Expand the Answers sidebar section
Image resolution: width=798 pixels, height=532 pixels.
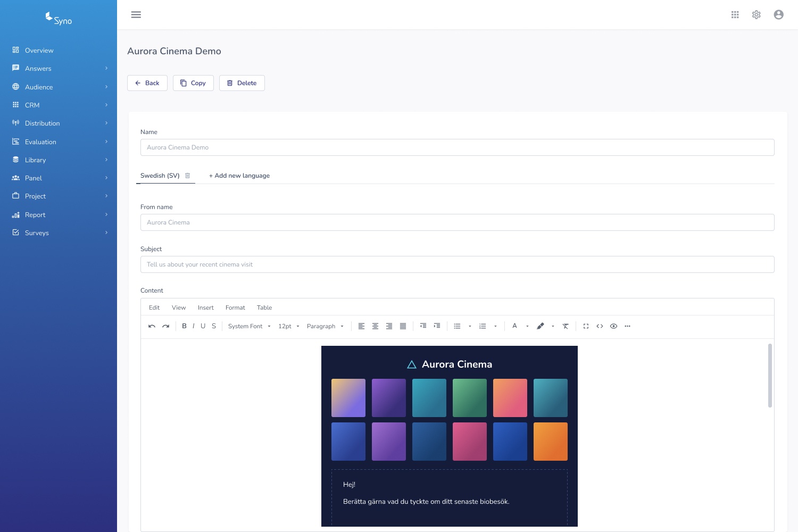pos(59,69)
